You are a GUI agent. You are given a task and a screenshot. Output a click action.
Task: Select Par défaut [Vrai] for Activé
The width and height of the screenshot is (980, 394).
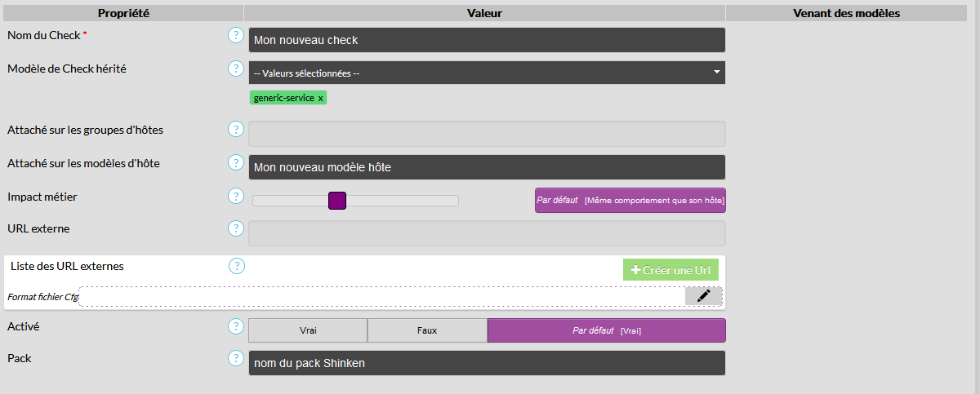[x=606, y=330]
